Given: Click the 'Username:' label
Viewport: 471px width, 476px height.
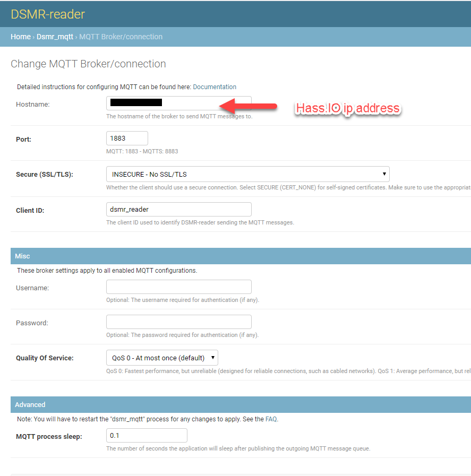Looking at the screenshot, I should pos(32,288).
